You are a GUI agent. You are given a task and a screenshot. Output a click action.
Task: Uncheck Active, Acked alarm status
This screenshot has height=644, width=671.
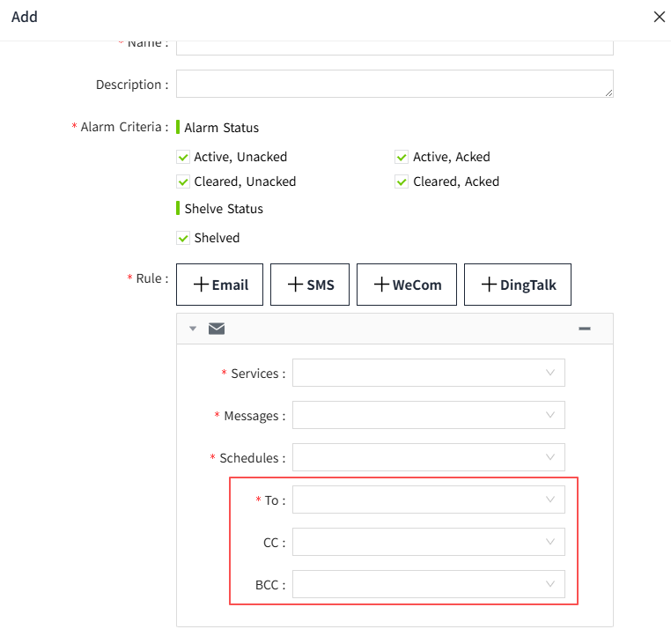pos(402,157)
